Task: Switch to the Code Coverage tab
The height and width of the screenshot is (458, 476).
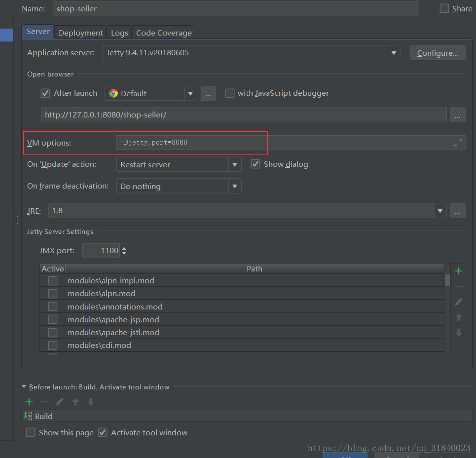Action: 164,33
